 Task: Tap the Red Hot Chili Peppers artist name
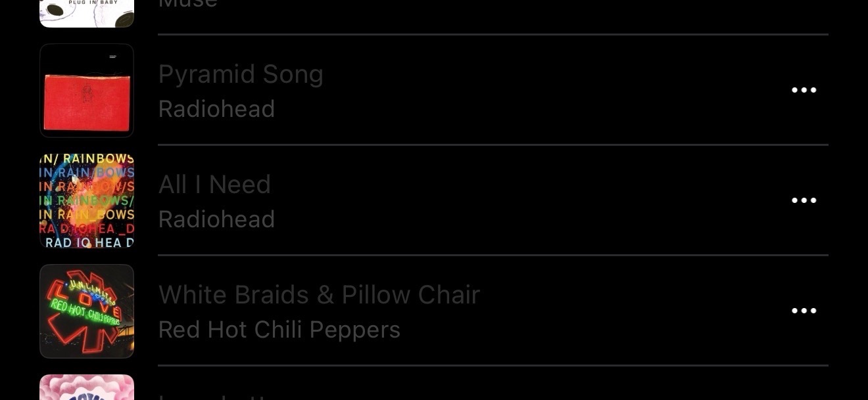pyautogui.click(x=279, y=330)
